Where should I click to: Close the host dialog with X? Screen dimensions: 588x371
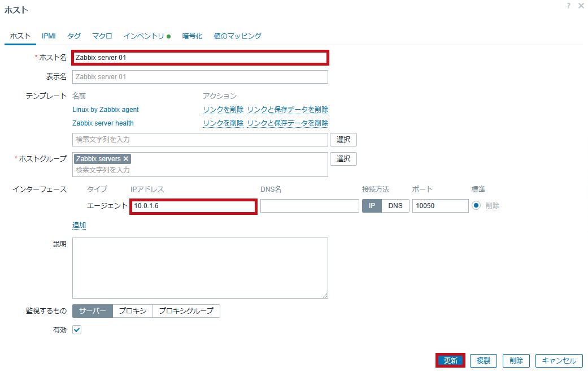coord(581,6)
